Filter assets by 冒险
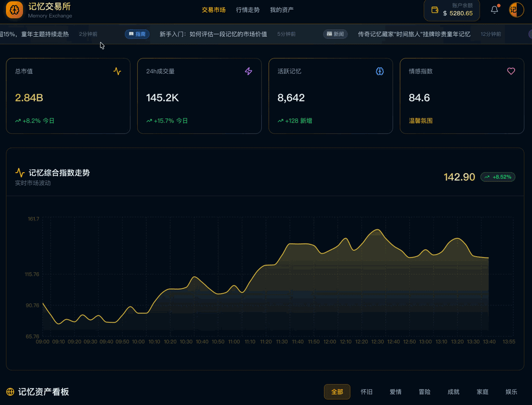This screenshot has width=532, height=405. [x=425, y=392]
